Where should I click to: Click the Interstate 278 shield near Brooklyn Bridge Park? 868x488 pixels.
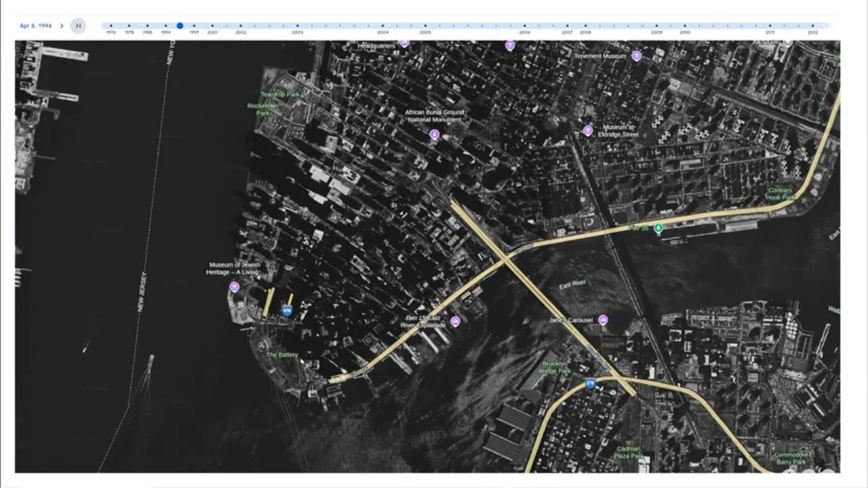590,384
